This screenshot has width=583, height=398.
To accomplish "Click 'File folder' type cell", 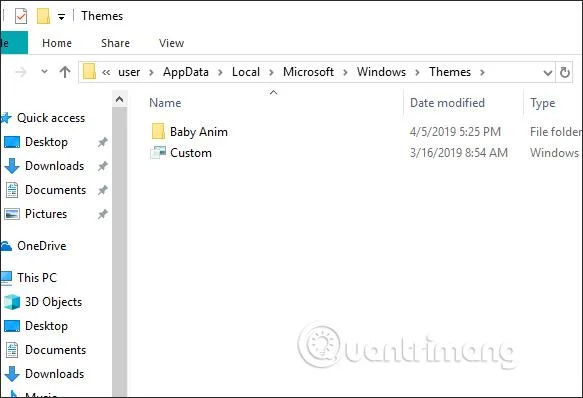I will 556,132.
